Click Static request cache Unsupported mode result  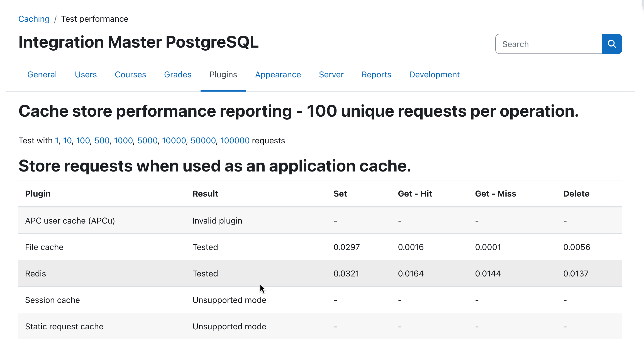point(229,327)
